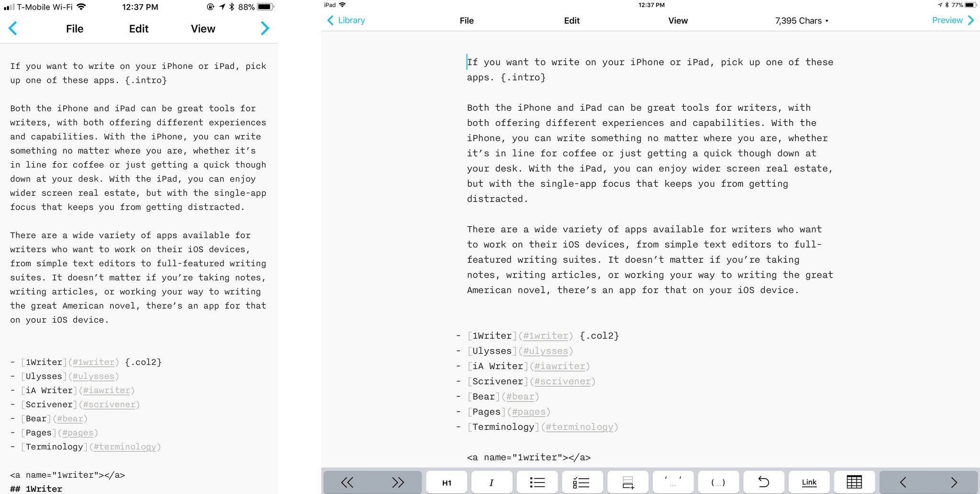Tap the blue forward chevron on iPhone
The height and width of the screenshot is (494, 980).
(x=265, y=29)
